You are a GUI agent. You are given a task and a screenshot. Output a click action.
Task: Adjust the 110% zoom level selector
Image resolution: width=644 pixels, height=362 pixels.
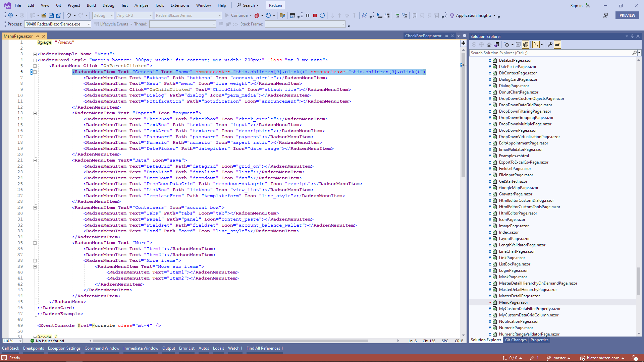12,341
